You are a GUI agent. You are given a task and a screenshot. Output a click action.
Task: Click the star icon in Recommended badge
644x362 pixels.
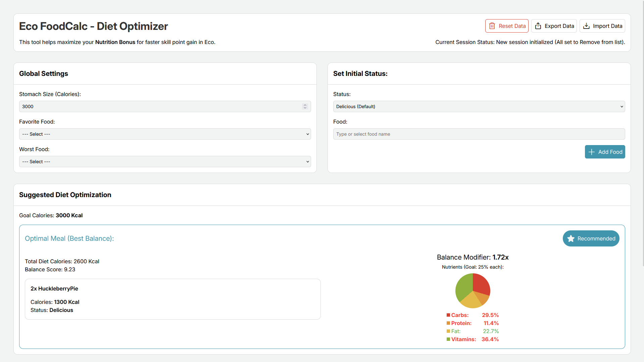(571, 238)
